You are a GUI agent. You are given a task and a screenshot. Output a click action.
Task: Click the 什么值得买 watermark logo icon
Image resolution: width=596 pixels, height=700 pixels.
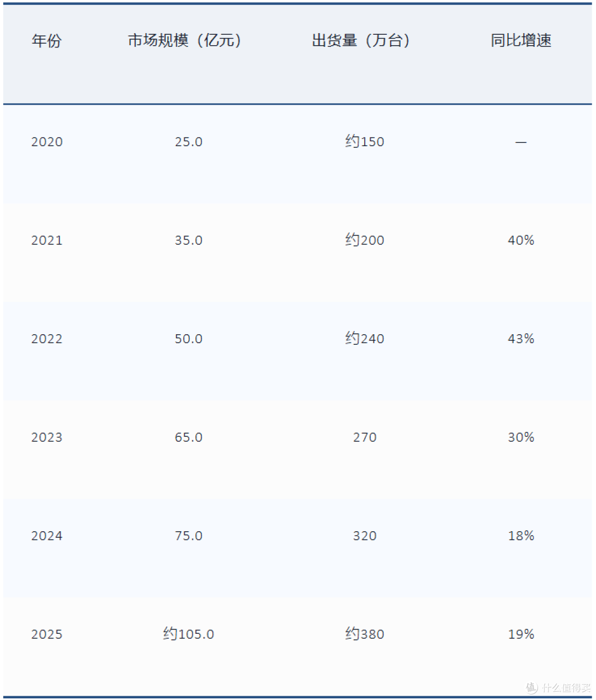point(531,687)
